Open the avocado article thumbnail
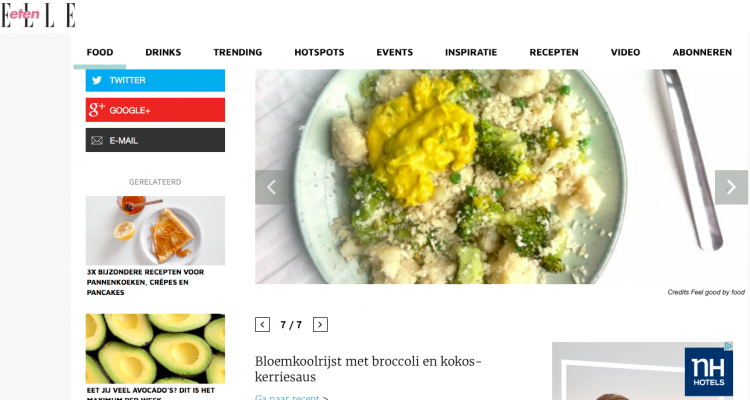Image resolution: width=750 pixels, height=400 pixels. 155,349
